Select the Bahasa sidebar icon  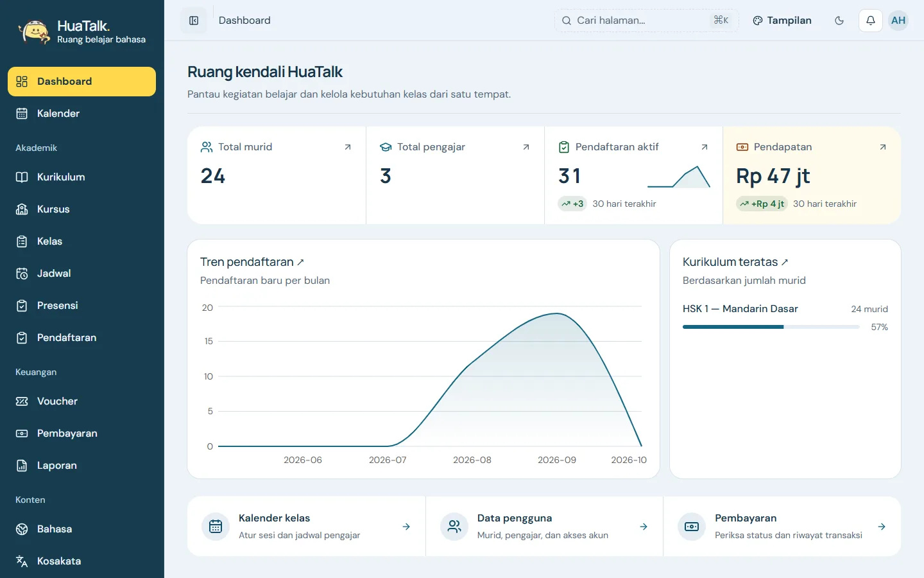click(x=22, y=529)
